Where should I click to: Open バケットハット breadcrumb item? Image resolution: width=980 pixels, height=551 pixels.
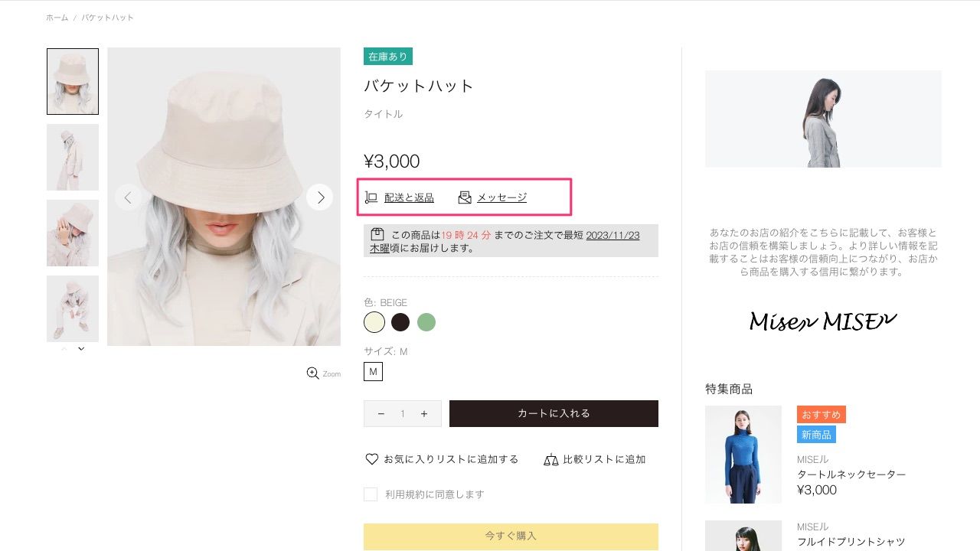coord(108,18)
